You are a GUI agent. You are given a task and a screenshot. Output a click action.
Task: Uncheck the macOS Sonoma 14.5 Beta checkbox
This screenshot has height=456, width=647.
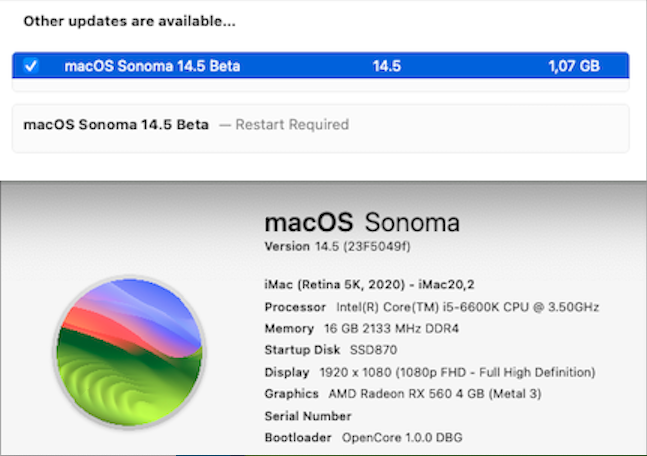(31, 66)
